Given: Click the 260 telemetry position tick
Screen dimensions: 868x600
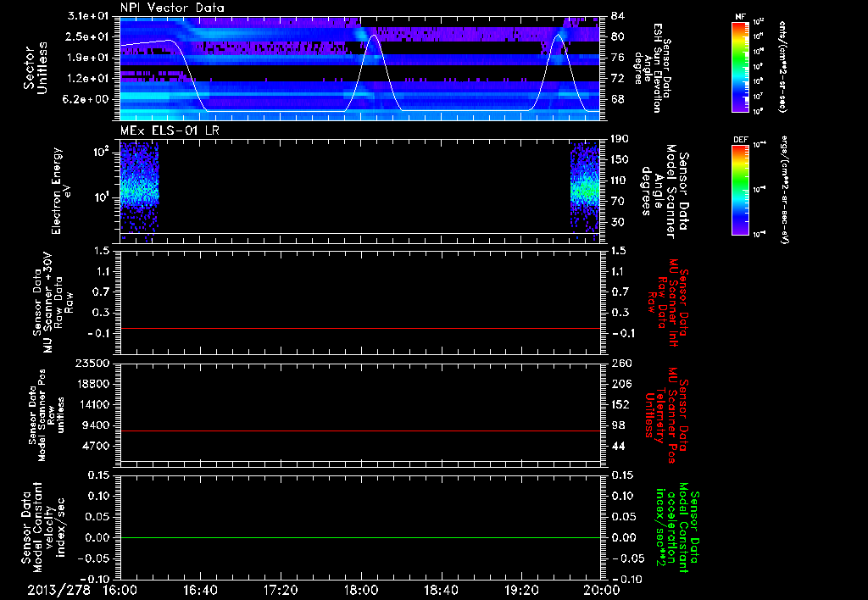Looking at the screenshot, I should tap(621, 363).
